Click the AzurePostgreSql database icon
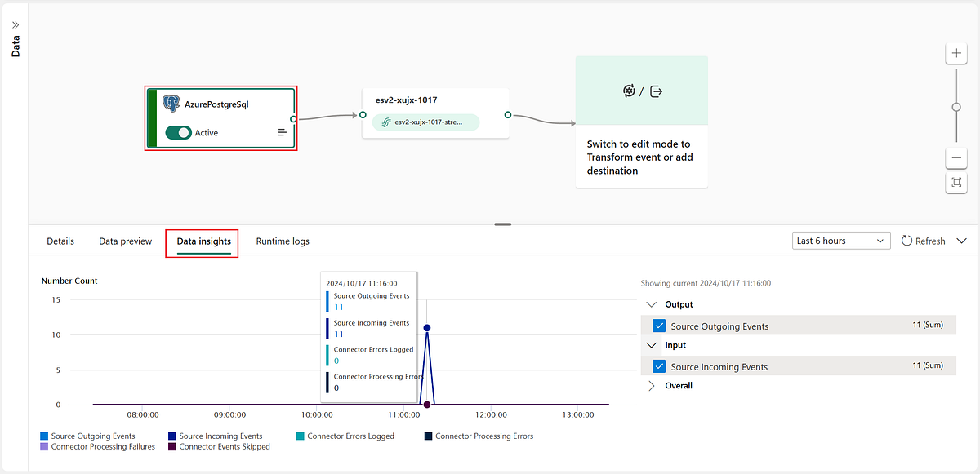Viewport: 980px width, 474px height. 171,103
